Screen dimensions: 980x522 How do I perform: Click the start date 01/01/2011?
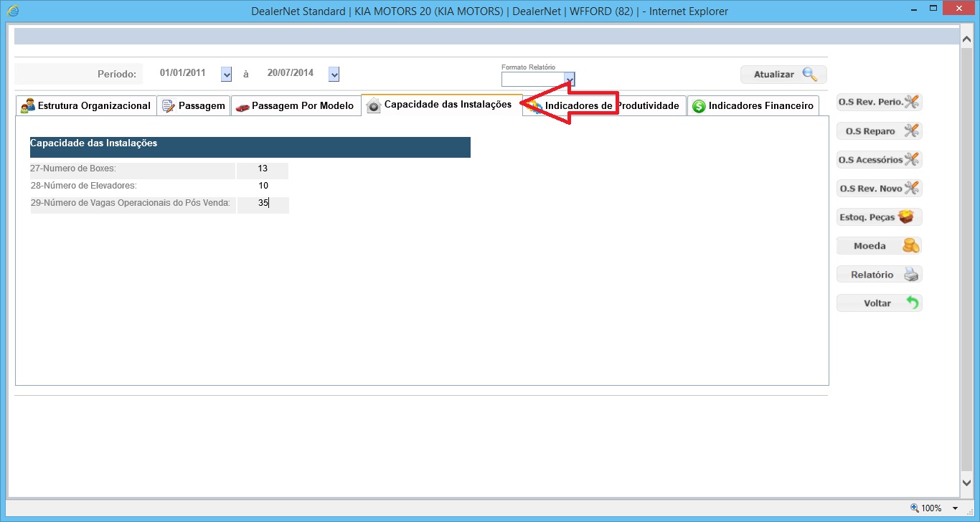183,73
